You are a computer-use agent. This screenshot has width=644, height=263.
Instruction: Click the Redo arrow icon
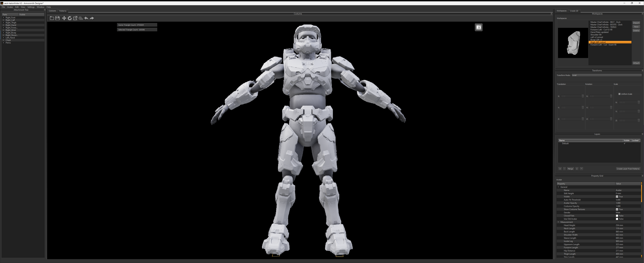click(92, 18)
